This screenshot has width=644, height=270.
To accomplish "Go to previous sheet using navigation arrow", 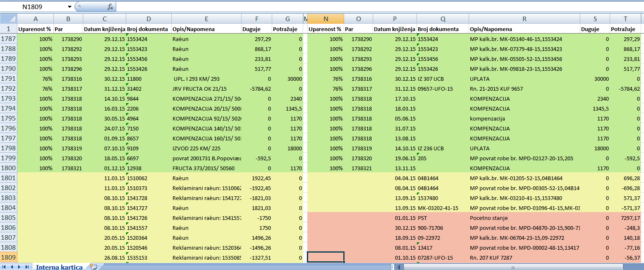I will [12, 267].
